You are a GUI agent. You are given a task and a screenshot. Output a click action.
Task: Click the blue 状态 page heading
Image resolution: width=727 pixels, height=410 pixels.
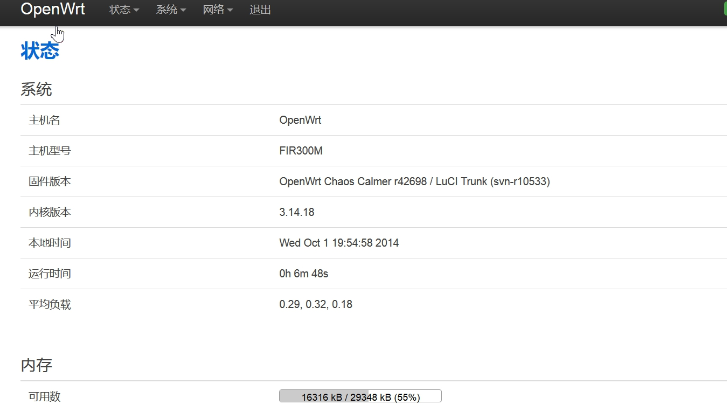click(x=39, y=51)
